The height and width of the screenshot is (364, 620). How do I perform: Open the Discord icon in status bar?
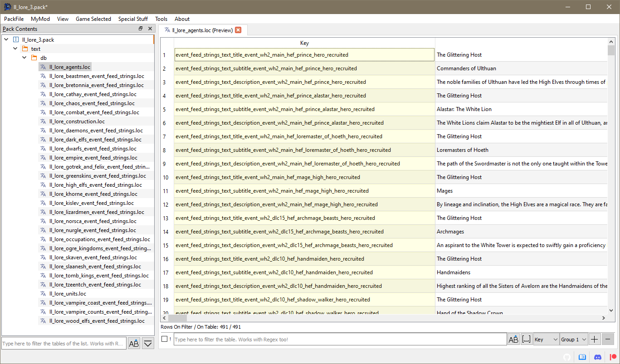598,357
